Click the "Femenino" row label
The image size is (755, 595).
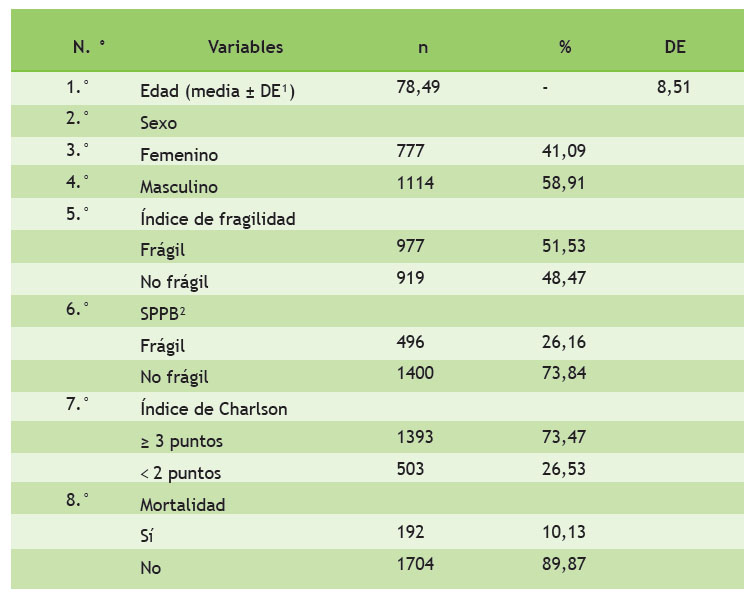coord(179,155)
